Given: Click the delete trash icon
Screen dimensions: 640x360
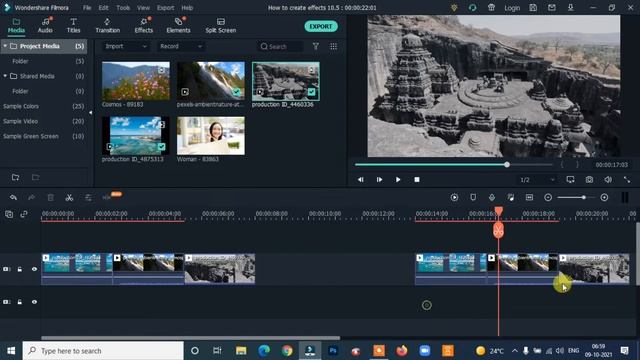Looking at the screenshot, I should point(51,198).
